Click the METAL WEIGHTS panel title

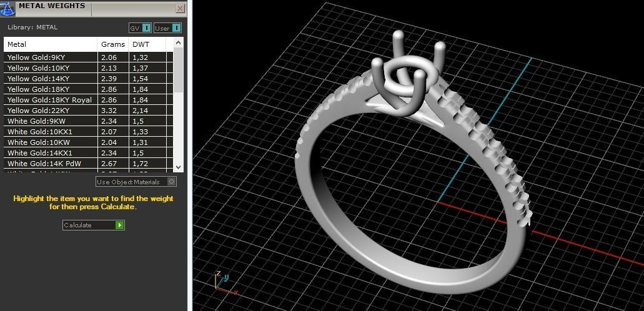coord(52,6)
